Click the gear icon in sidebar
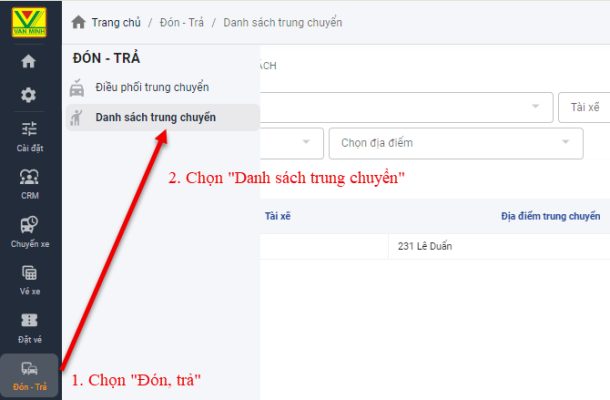This screenshot has width=610, height=400. coord(29,95)
